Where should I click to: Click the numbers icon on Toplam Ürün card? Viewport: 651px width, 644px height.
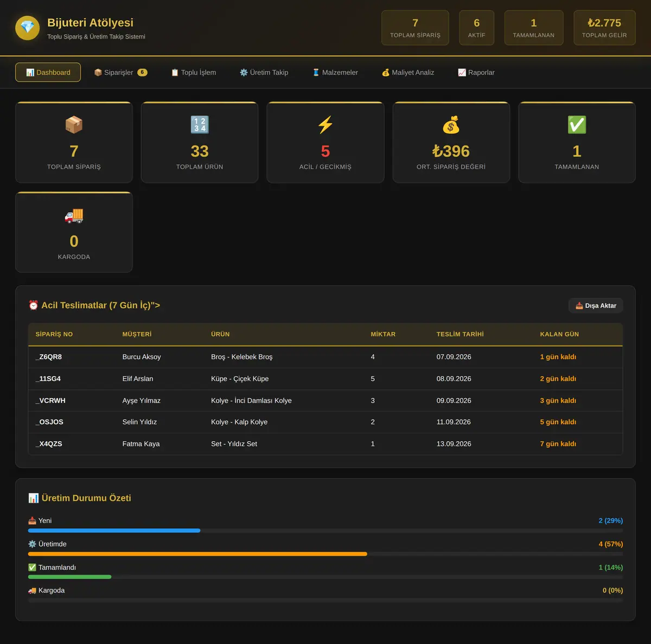click(x=200, y=125)
